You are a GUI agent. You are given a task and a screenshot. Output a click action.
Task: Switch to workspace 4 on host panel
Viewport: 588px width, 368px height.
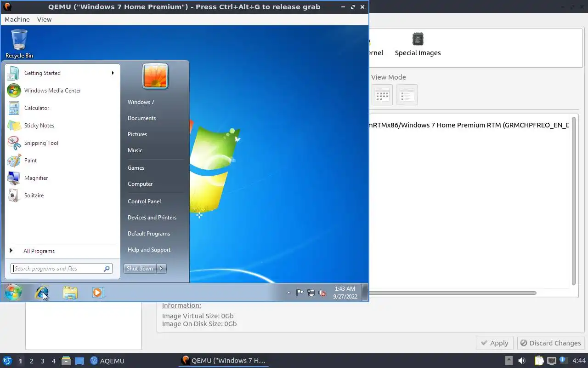(x=54, y=361)
